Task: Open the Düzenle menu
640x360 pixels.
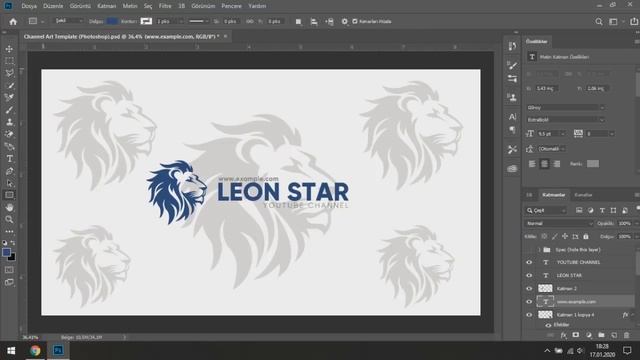Action: 53,6
